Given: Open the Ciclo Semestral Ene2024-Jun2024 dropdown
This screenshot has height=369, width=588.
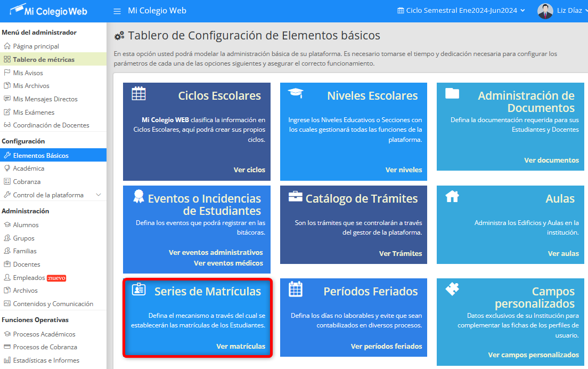Looking at the screenshot, I should pyautogui.click(x=461, y=11).
